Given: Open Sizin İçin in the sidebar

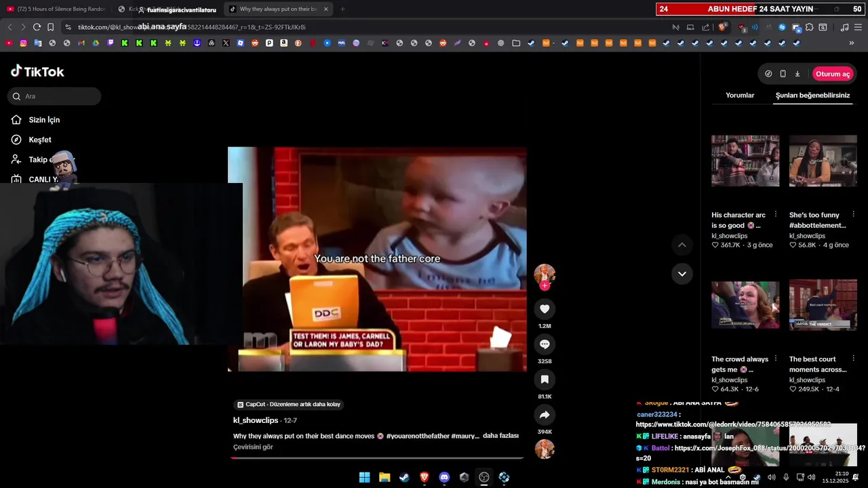Looking at the screenshot, I should 44,120.
